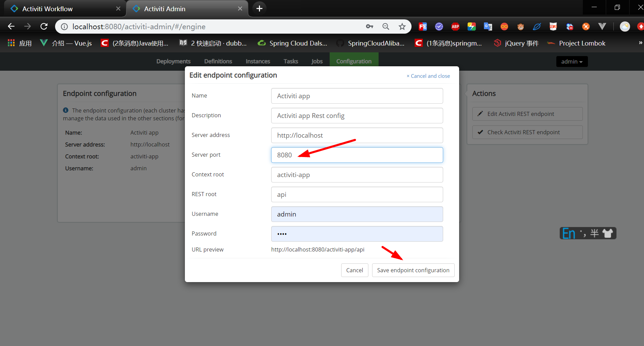Focus the Server port input field
This screenshot has width=644, height=346.
tap(357, 155)
